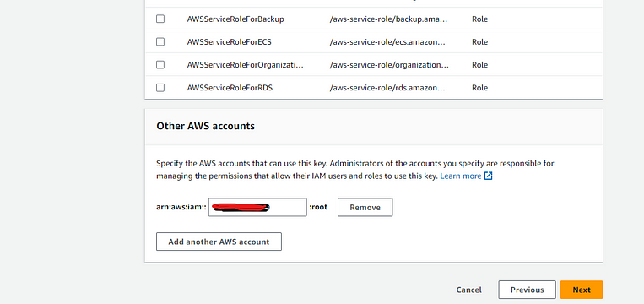Cancel the key creation wizard
Screen dimensions: 644x304
coord(468,290)
